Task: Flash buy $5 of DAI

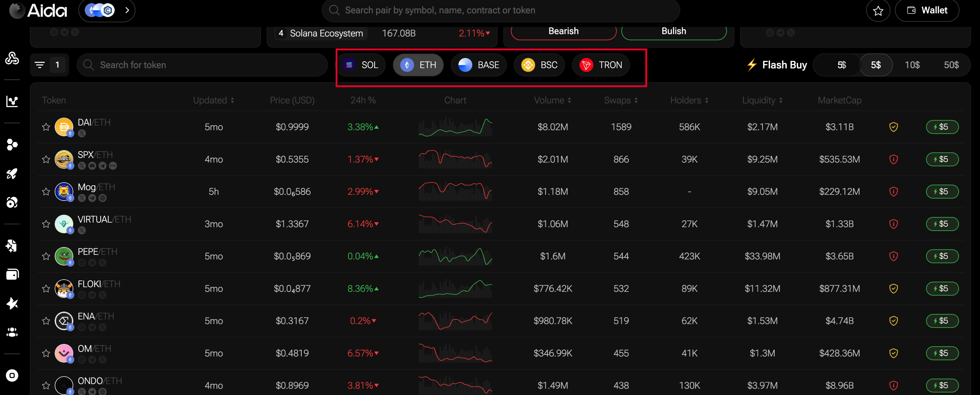Action: [x=942, y=127]
